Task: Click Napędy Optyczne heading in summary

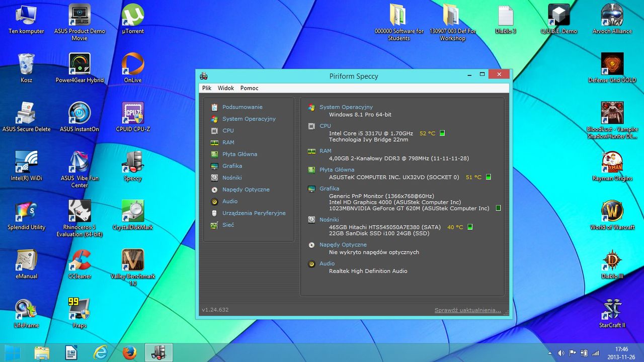Action: click(343, 245)
